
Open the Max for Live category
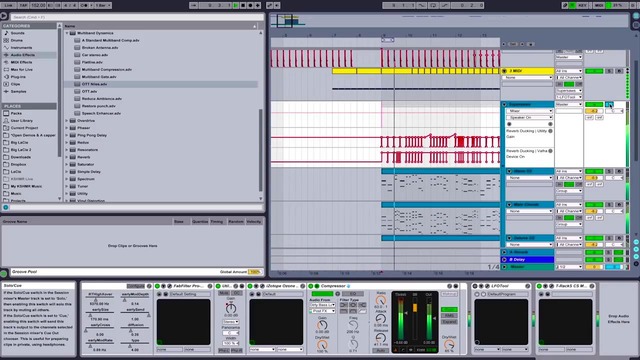click(21, 69)
